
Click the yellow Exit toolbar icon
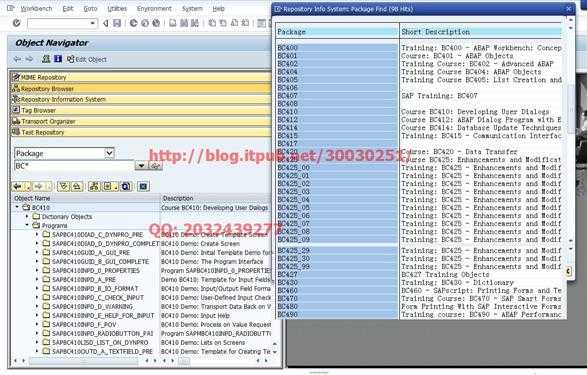145,23
